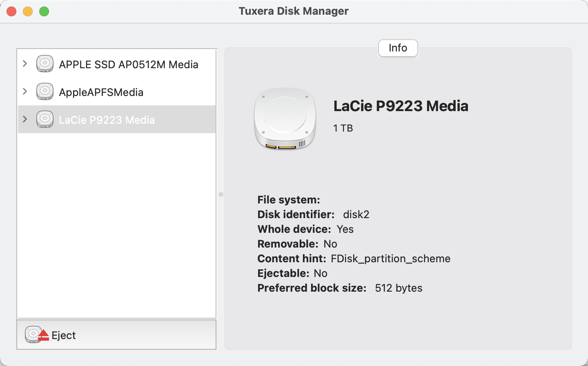
Task: Click the LaCie P9223 Media sidebar drive icon
Action: click(x=45, y=119)
